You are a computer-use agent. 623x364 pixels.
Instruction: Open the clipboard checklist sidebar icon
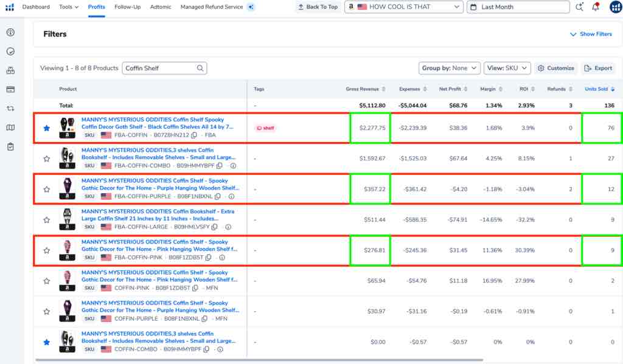pos(11,146)
